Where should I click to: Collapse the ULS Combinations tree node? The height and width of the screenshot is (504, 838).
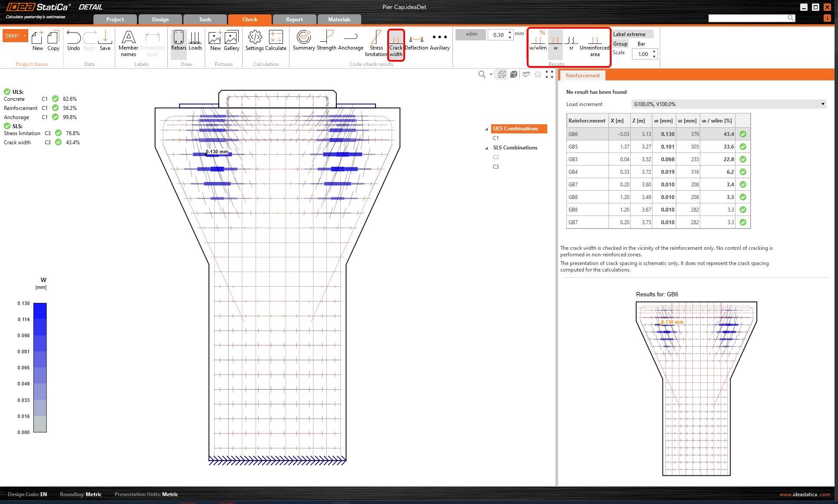pyautogui.click(x=486, y=129)
